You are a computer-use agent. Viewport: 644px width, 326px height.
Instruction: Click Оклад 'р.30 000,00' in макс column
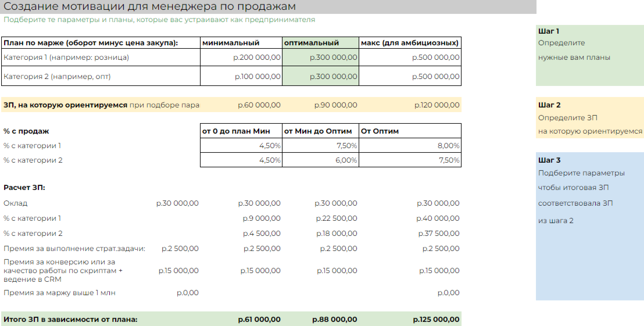(x=438, y=203)
